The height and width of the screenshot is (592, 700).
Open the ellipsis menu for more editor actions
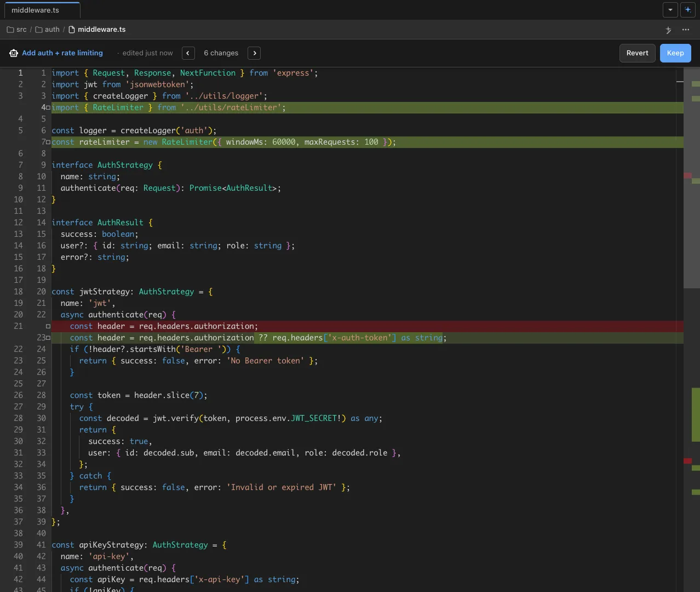[686, 30]
